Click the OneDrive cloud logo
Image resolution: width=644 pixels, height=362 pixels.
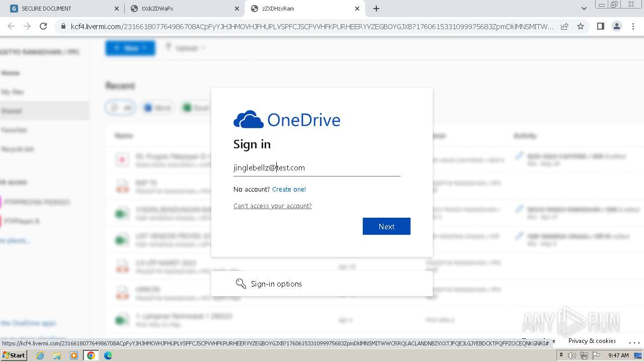[x=249, y=120]
